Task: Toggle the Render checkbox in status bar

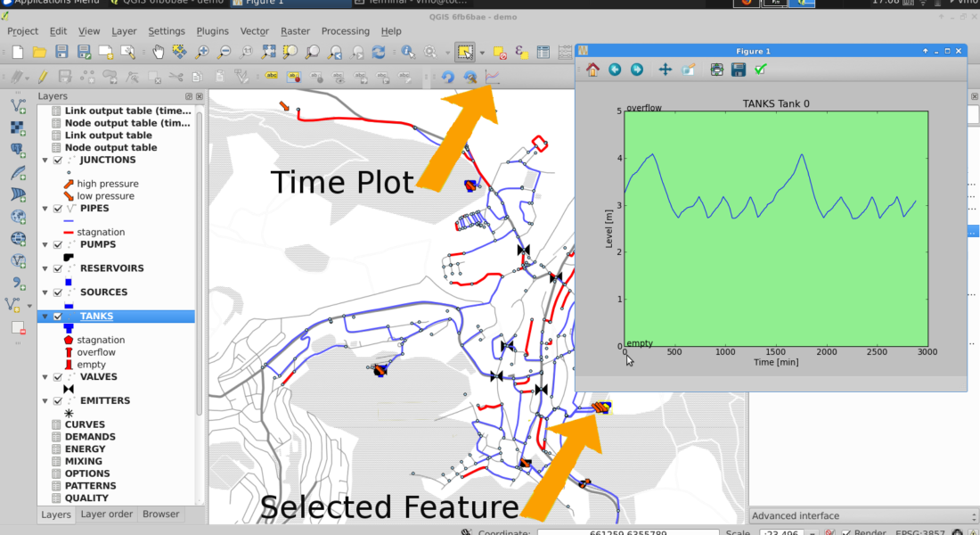Action: tap(846, 531)
